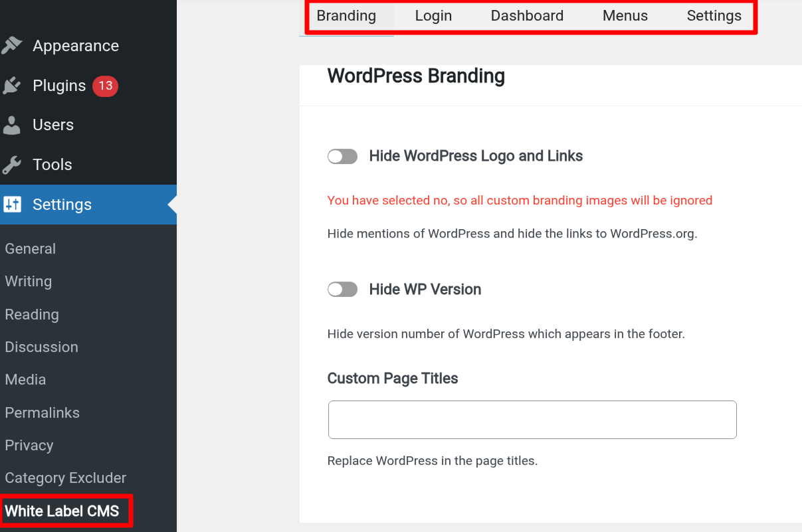
Task: Open the Menus tab
Action: (625, 16)
